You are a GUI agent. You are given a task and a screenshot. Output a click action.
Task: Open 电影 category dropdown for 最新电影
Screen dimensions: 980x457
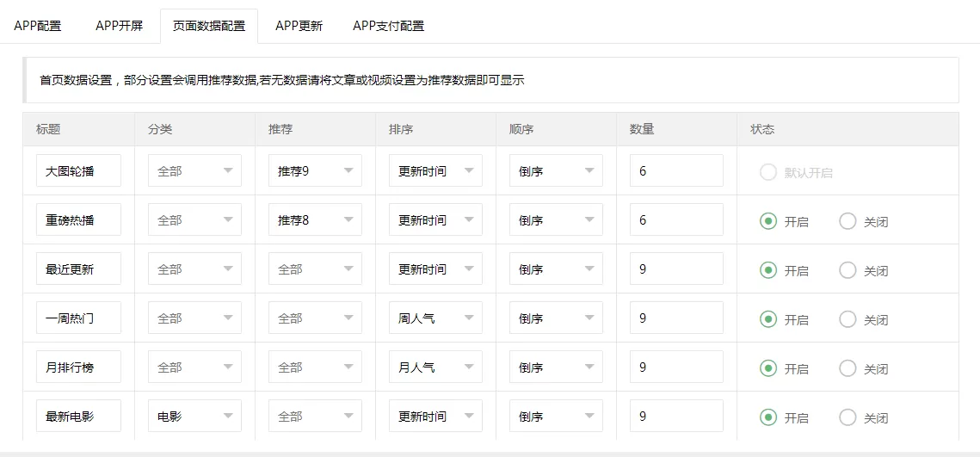[194, 417]
